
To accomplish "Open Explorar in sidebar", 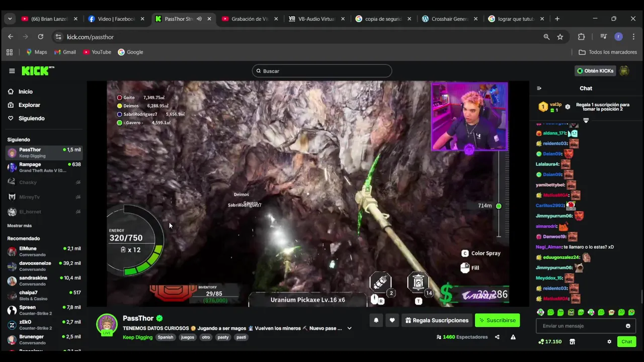I will click(x=29, y=105).
